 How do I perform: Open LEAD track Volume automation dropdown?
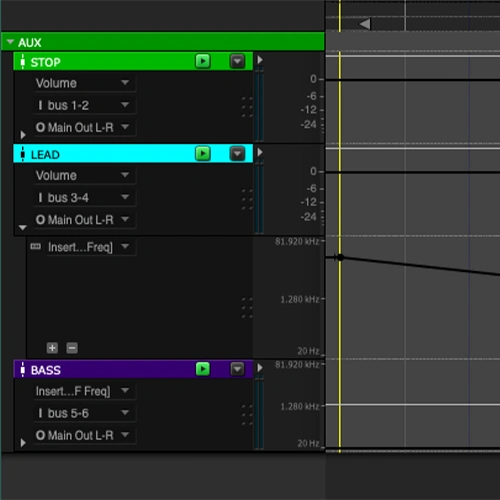point(85,175)
